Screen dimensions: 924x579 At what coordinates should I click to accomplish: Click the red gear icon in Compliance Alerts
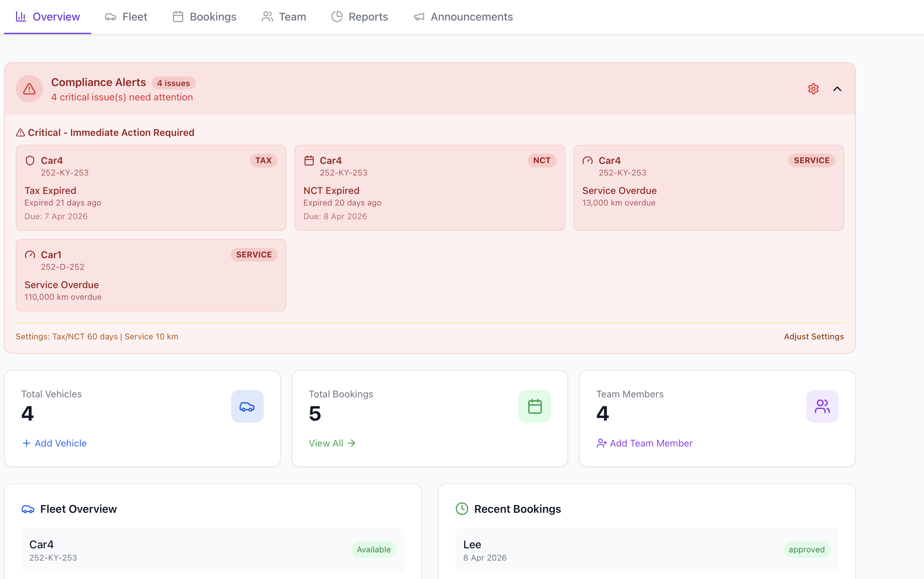coord(813,89)
